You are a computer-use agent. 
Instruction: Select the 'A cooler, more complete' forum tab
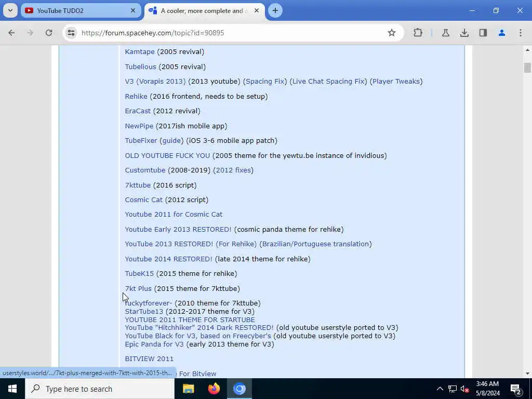tap(204, 10)
